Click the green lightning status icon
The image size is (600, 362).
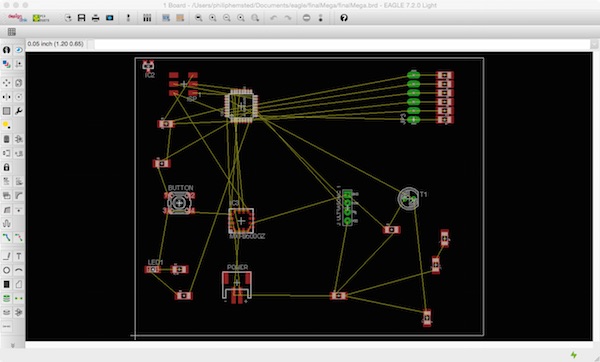574,355
